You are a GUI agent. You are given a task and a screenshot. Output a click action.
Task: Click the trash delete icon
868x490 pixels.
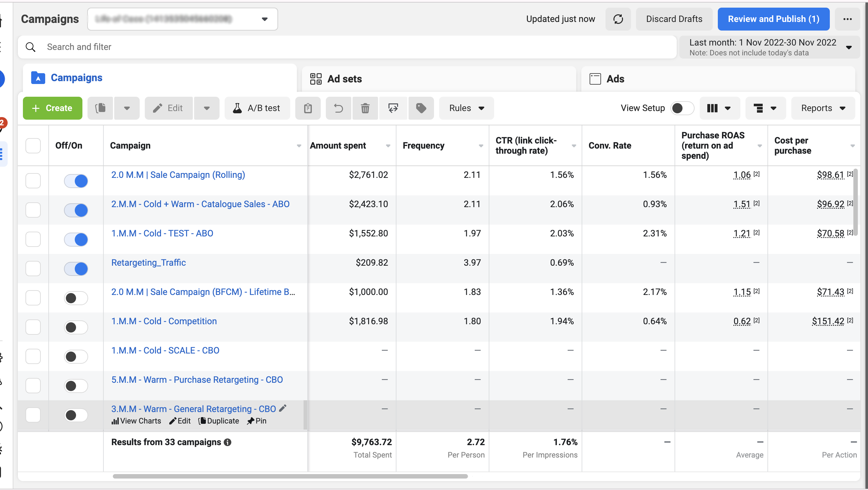tap(365, 108)
